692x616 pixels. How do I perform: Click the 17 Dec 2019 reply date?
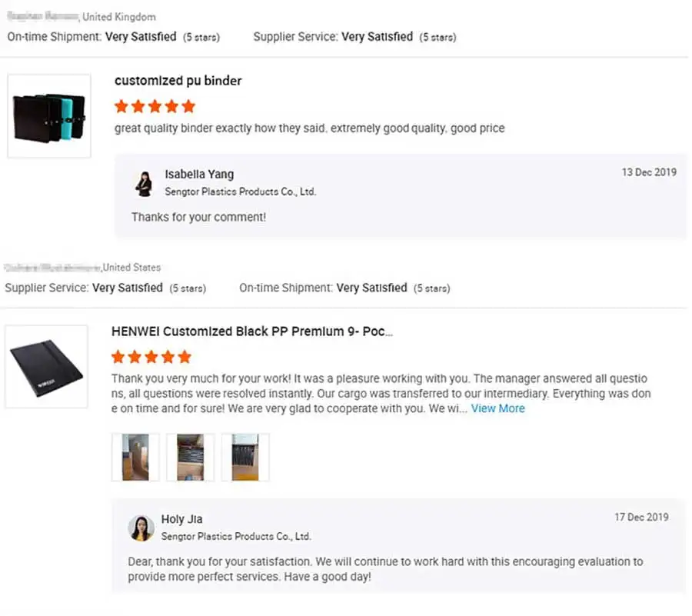tap(641, 518)
